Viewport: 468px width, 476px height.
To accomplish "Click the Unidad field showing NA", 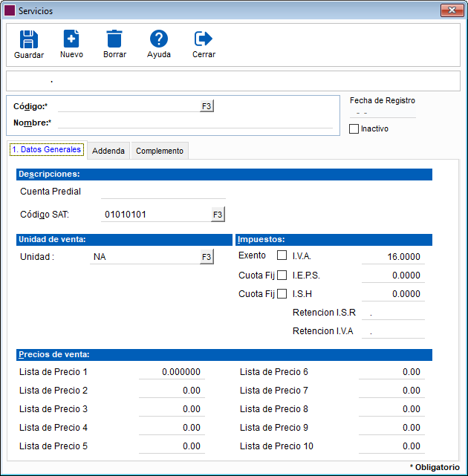I will [x=145, y=257].
